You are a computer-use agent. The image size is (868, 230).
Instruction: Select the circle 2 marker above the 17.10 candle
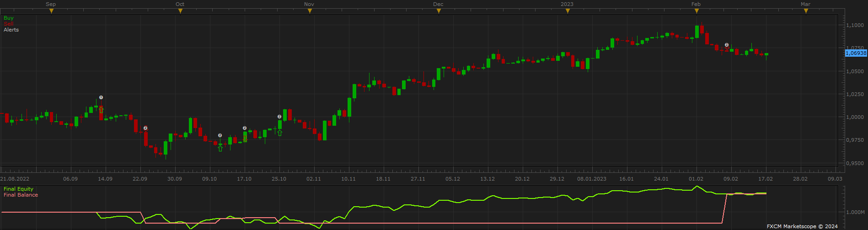pyautogui.click(x=245, y=128)
